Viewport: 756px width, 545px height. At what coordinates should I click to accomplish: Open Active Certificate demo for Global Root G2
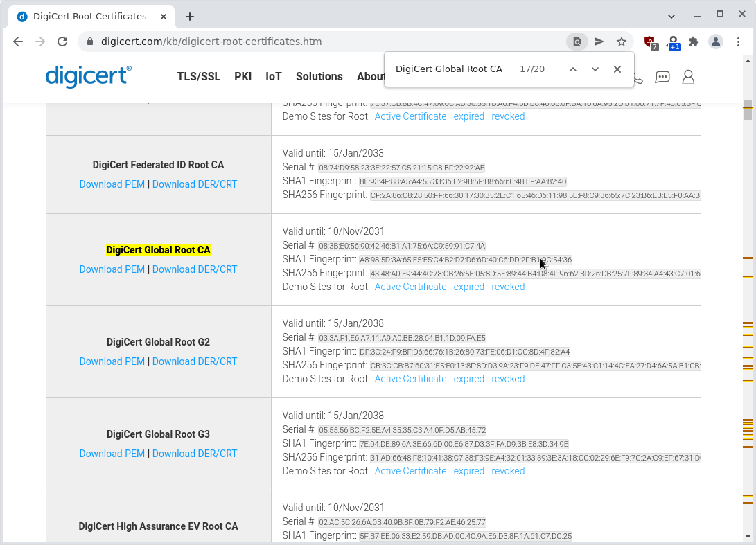tap(410, 379)
